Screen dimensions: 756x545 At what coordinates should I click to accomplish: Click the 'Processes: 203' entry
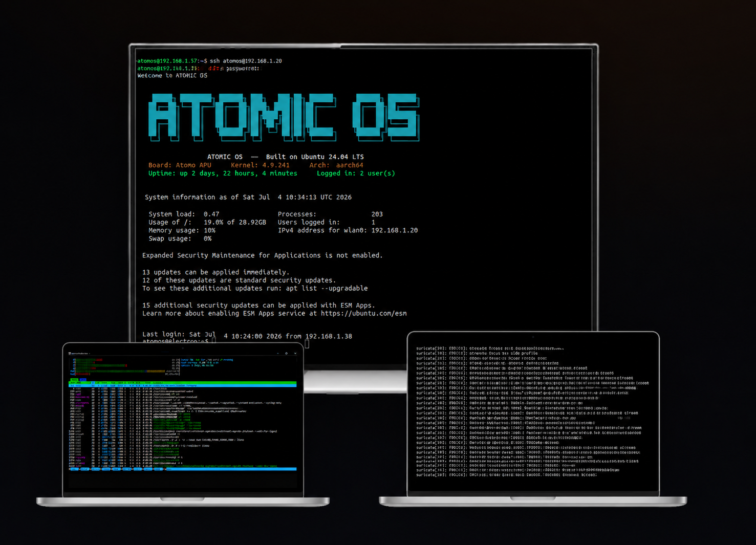pos(330,214)
